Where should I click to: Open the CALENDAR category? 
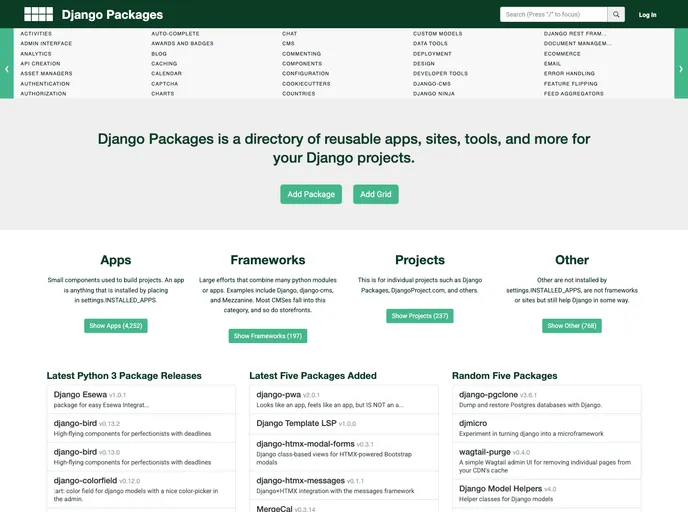coord(167,73)
